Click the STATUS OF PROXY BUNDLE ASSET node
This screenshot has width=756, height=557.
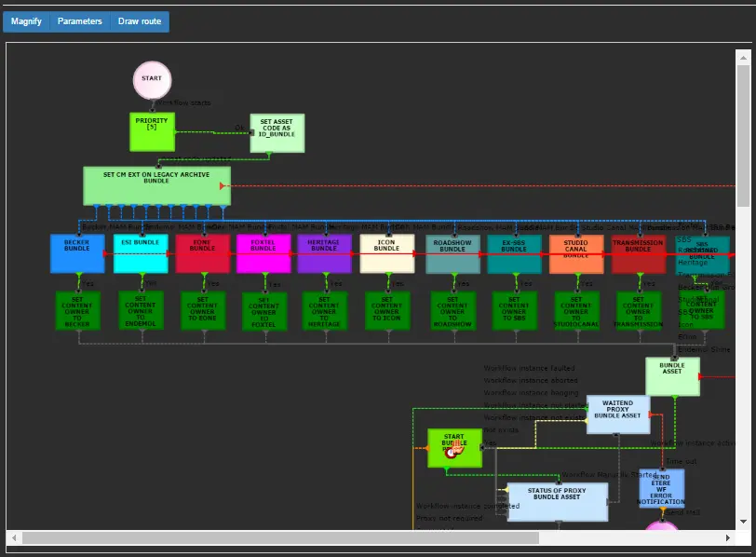coord(557,502)
